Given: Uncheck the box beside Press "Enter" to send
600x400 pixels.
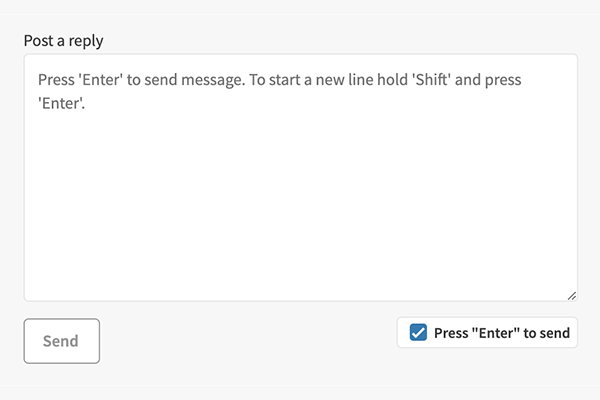Looking at the screenshot, I should coord(419,333).
